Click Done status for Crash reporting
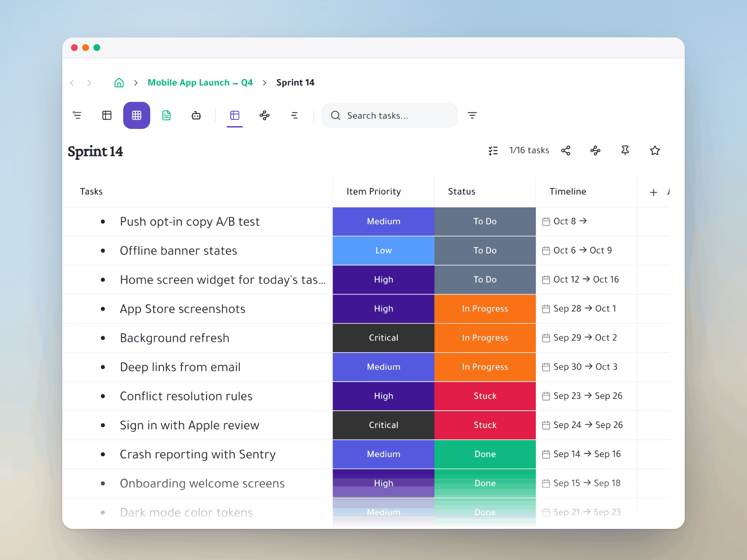This screenshot has width=747, height=560. [485, 454]
